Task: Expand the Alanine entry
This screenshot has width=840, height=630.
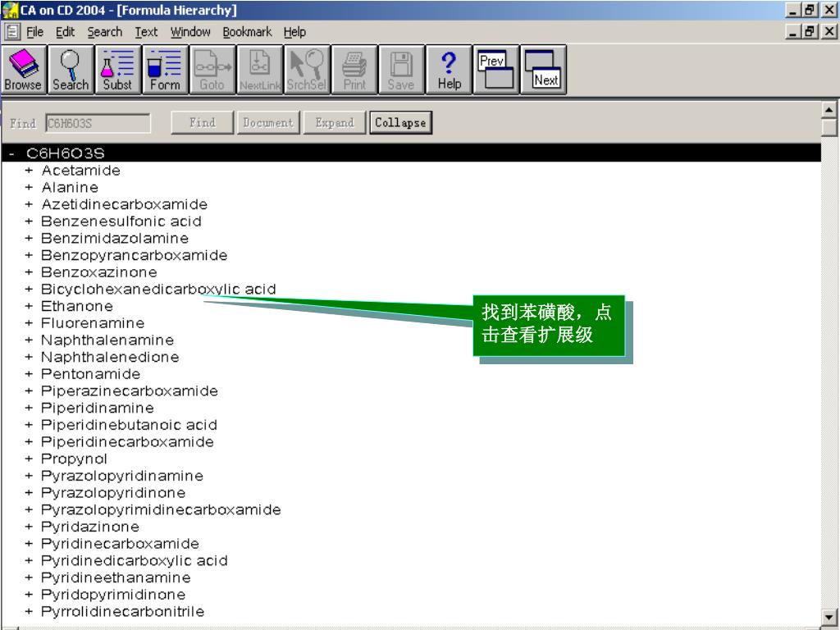Action: (29, 188)
